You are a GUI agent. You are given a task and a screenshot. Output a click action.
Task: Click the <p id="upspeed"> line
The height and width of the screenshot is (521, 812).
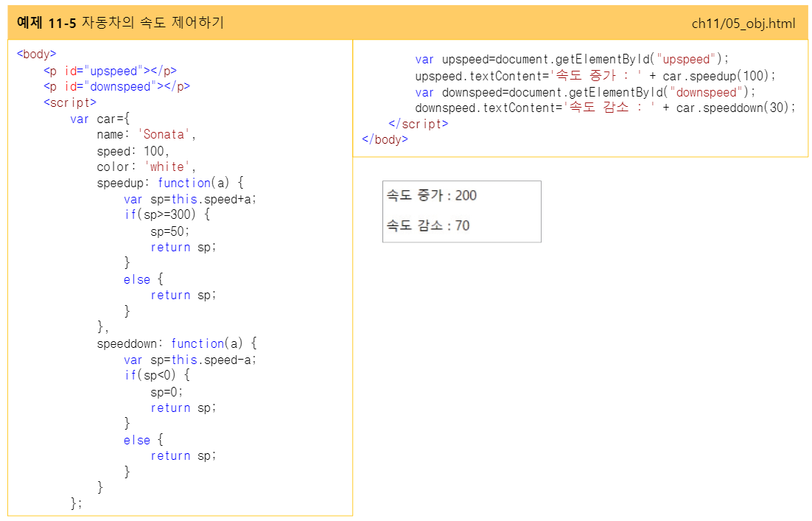(110, 71)
